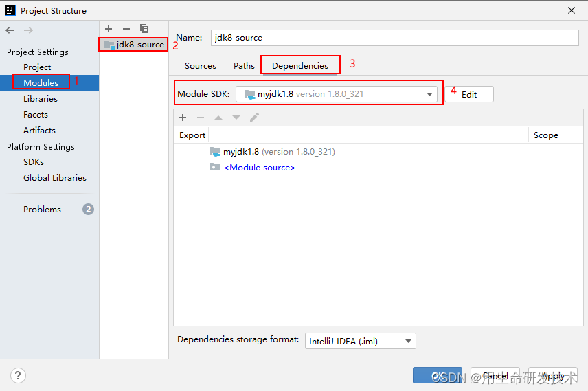
Task: Click the module Name input field
Action: point(394,38)
